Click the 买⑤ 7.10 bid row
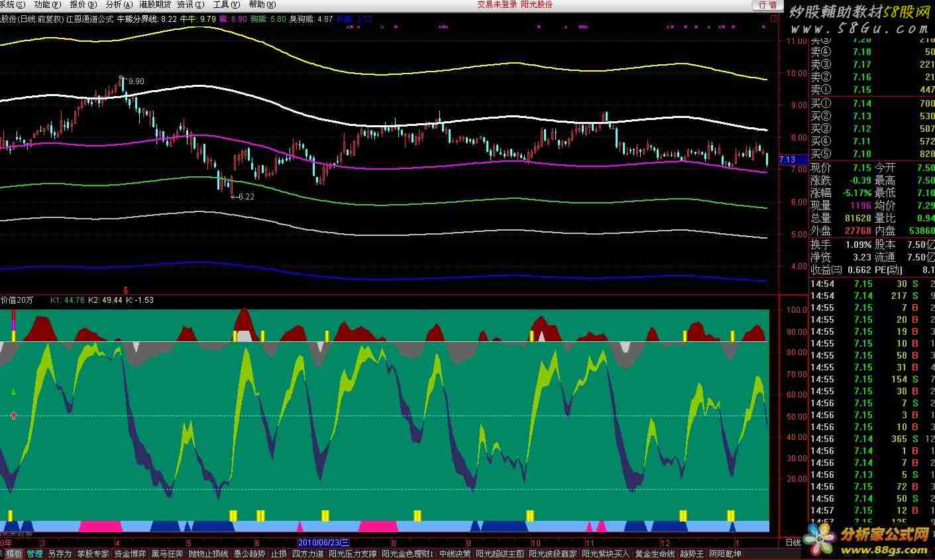The height and width of the screenshot is (560, 935). pos(873,154)
